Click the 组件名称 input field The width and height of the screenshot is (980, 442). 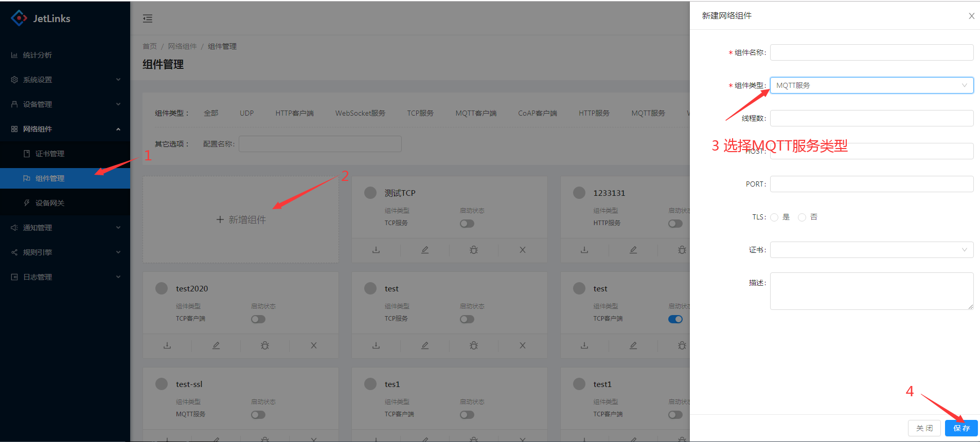871,52
